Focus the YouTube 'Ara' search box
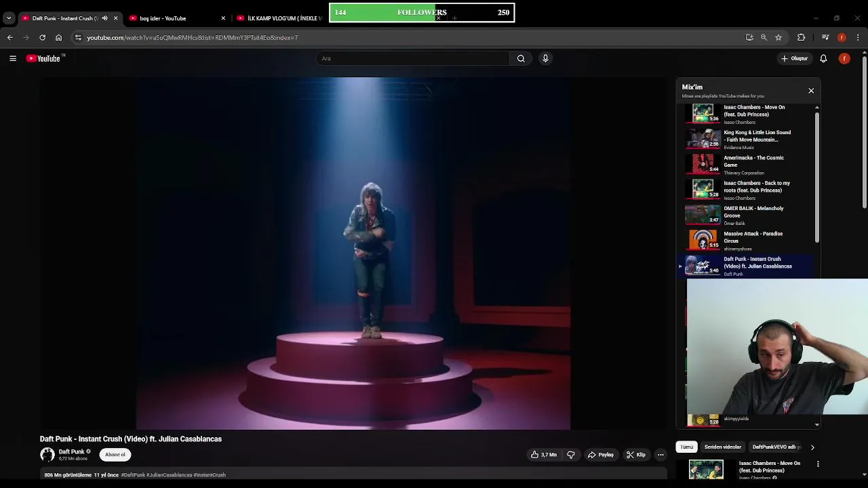Viewport: 868px width, 488px height. (412, 58)
